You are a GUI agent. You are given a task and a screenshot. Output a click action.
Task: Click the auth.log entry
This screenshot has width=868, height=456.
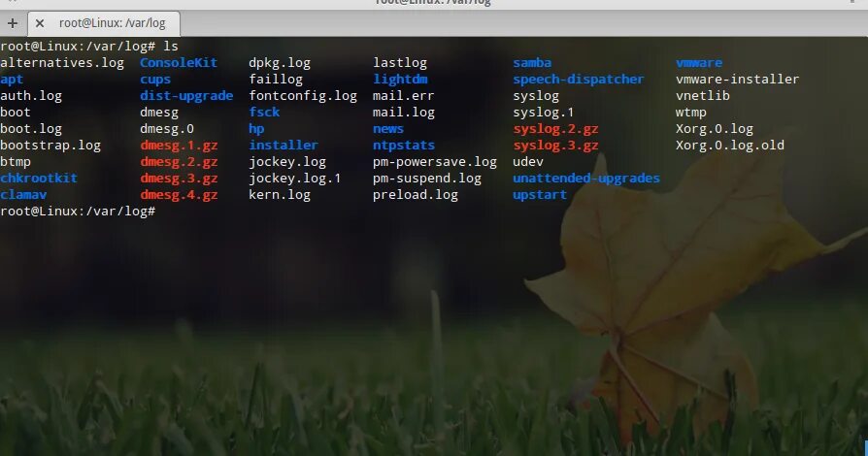pos(31,96)
